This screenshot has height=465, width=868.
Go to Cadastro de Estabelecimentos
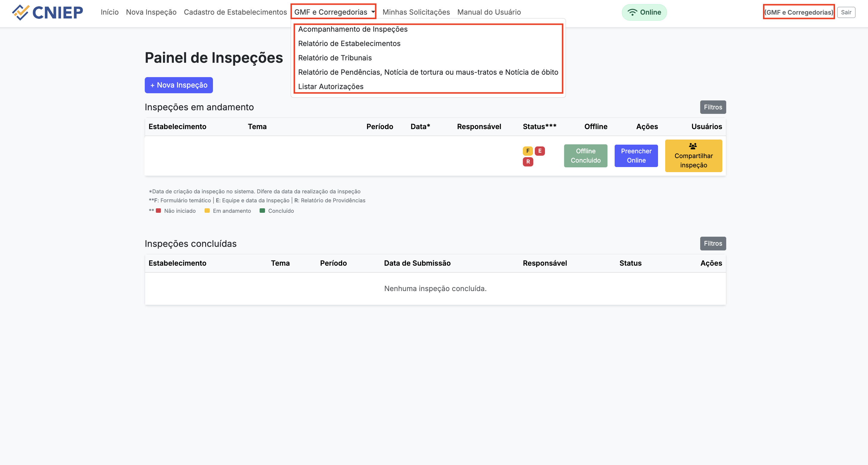point(235,12)
